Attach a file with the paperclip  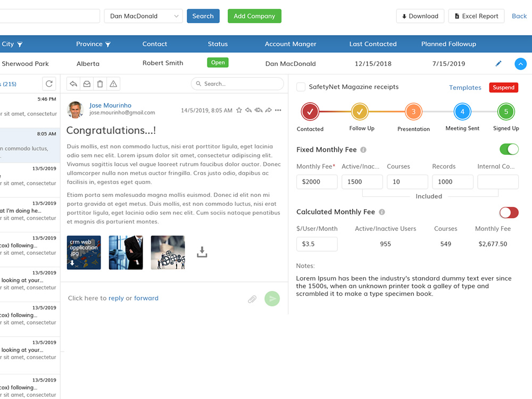252,299
